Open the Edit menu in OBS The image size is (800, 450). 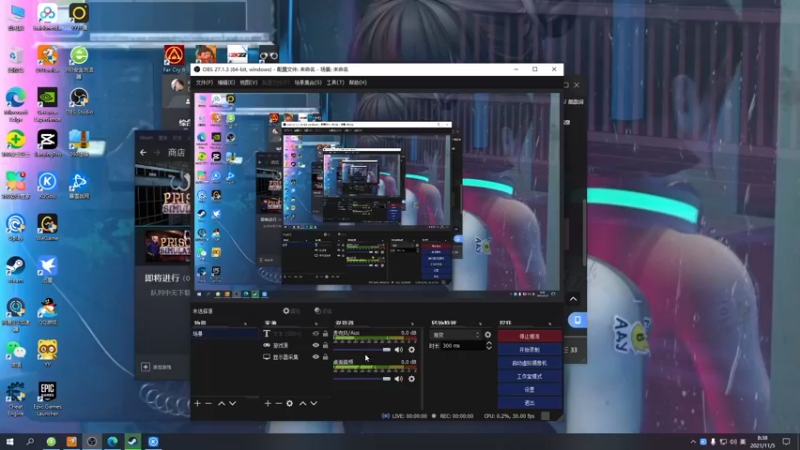pyautogui.click(x=226, y=83)
